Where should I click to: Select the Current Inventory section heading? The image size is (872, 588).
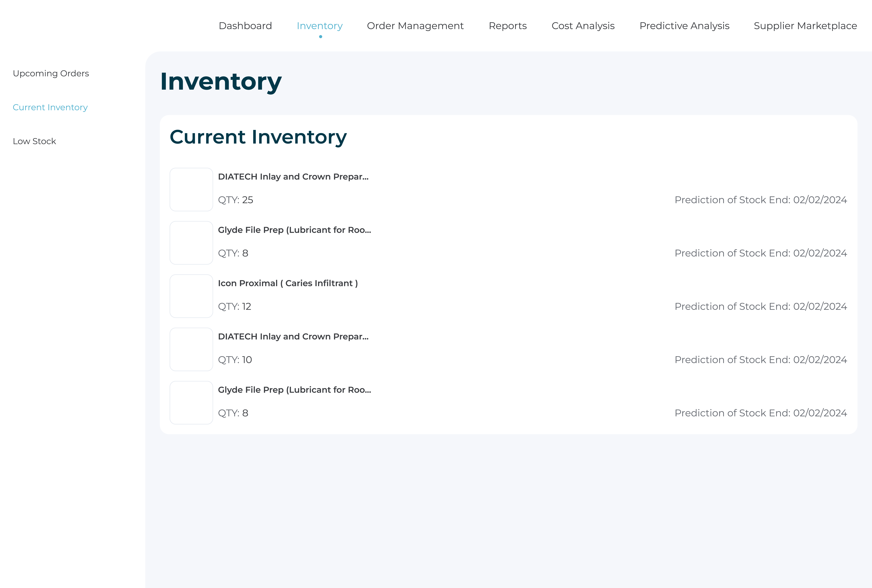(258, 137)
